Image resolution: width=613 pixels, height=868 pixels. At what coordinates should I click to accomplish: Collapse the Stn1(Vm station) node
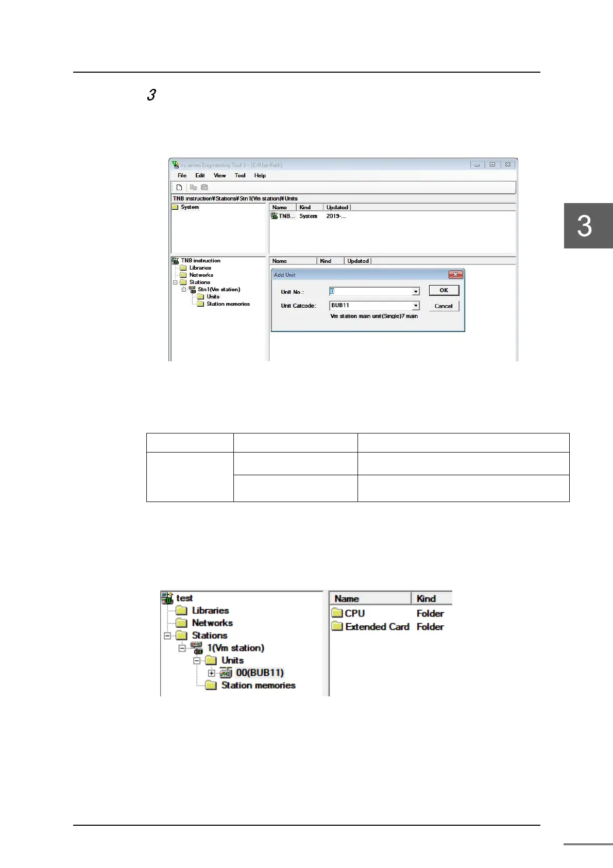[184, 290]
